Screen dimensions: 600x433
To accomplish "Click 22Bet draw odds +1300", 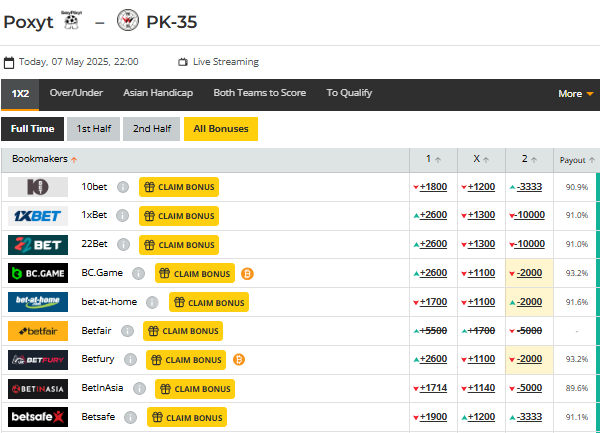I will (x=481, y=244).
